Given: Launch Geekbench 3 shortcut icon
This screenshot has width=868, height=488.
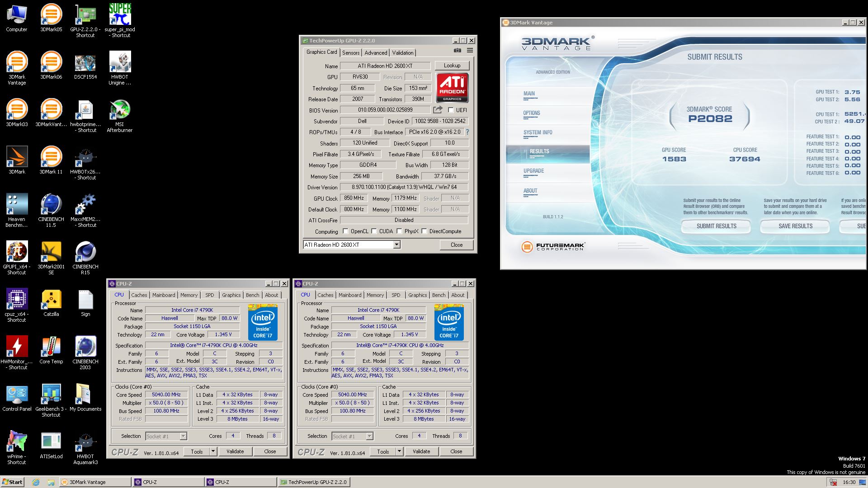Looking at the screenshot, I should (51, 400).
